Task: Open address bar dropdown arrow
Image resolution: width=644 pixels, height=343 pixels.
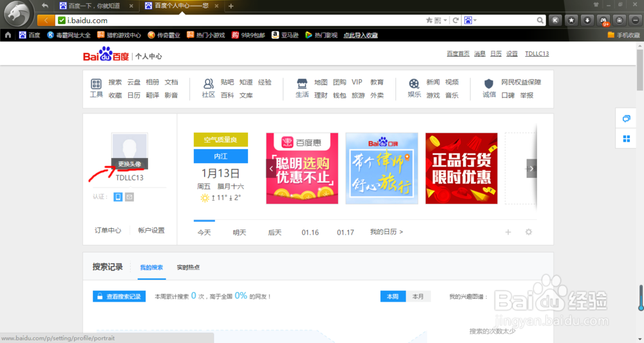Action: pos(445,20)
